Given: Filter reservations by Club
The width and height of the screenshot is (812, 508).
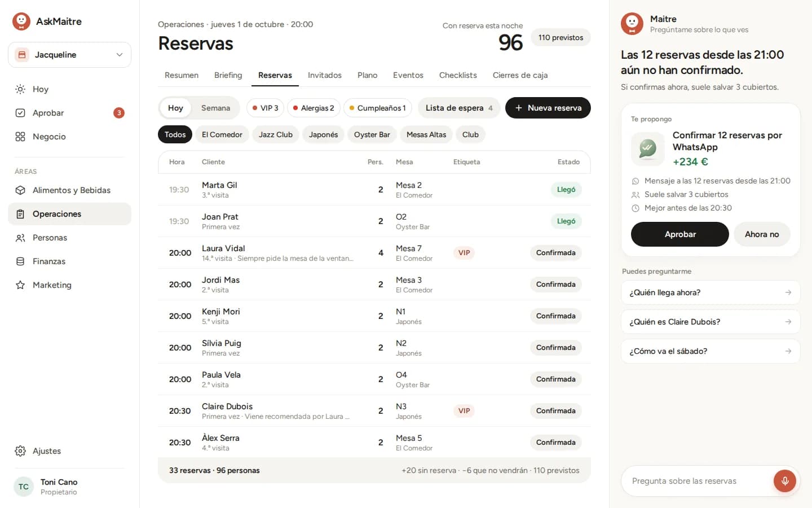Looking at the screenshot, I should pos(470,134).
